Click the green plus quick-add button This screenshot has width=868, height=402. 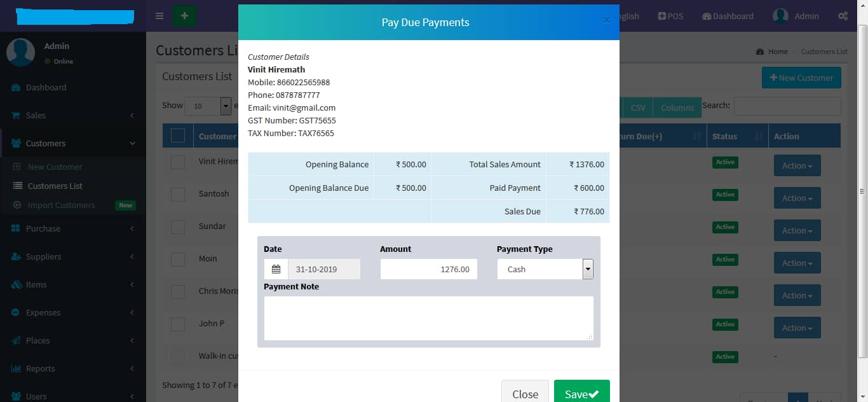click(x=184, y=16)
